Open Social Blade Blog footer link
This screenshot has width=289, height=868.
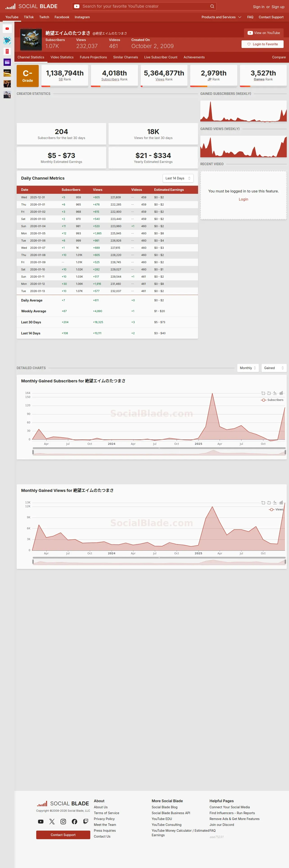tap(165, 807)
